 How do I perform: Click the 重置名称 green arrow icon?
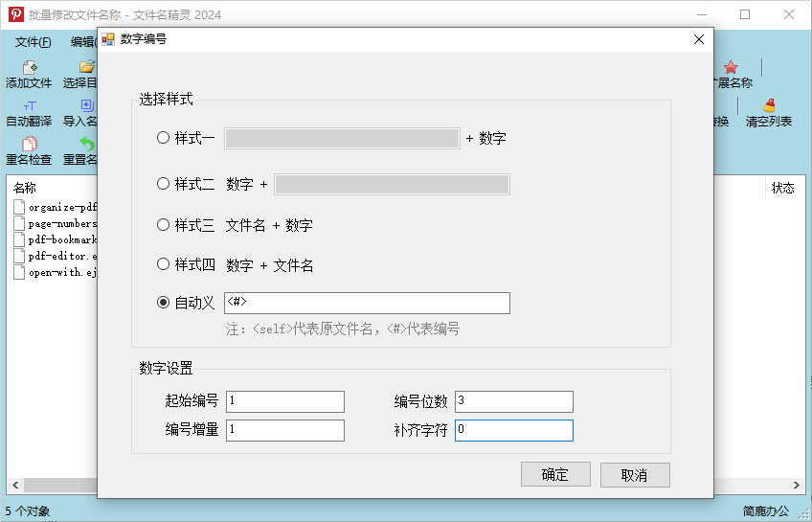click(87, 144)
